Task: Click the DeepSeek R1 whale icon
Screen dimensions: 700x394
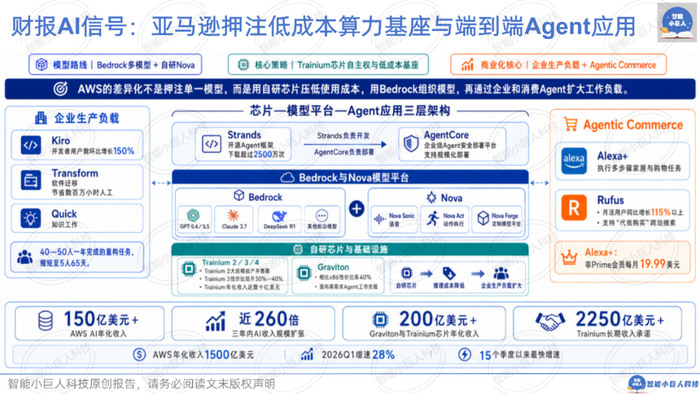Action: coord(279,216)
